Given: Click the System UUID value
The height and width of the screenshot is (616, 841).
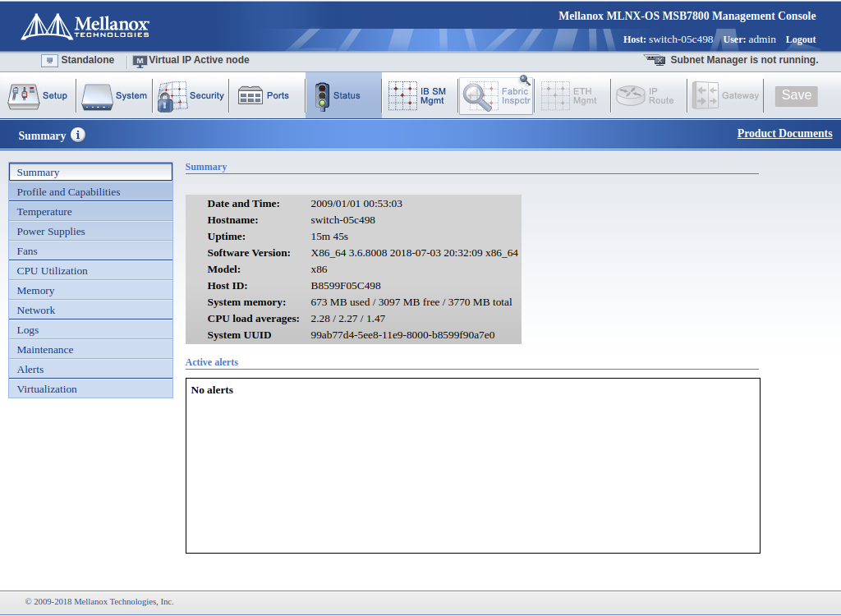Looking at the screenshot, I should (x=402, y=335).
